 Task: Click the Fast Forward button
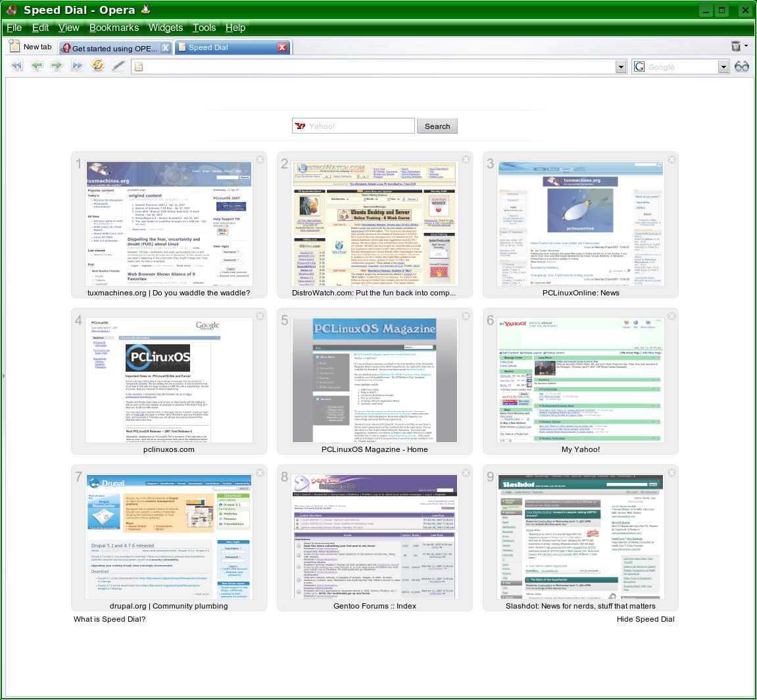[x=77, y=66]
